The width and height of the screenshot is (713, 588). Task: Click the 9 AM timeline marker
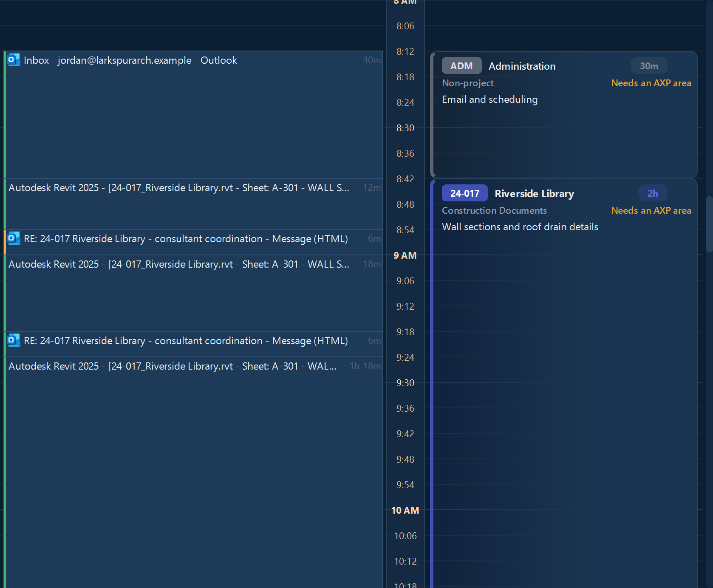click(x=405, y=255)
